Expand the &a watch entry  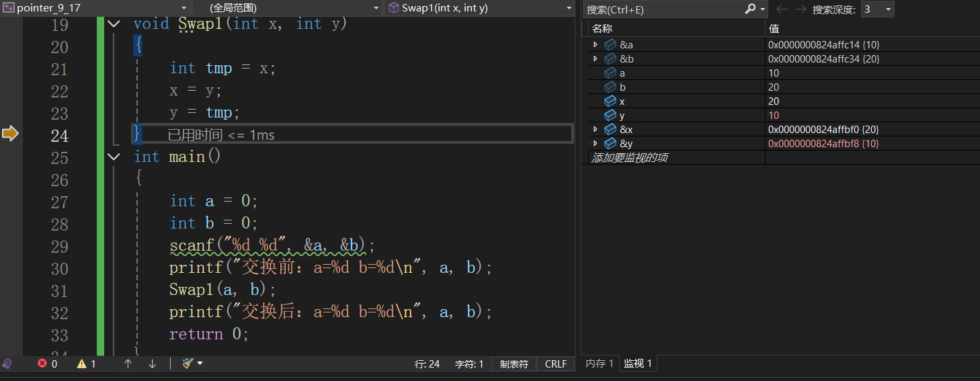(595, 44)
